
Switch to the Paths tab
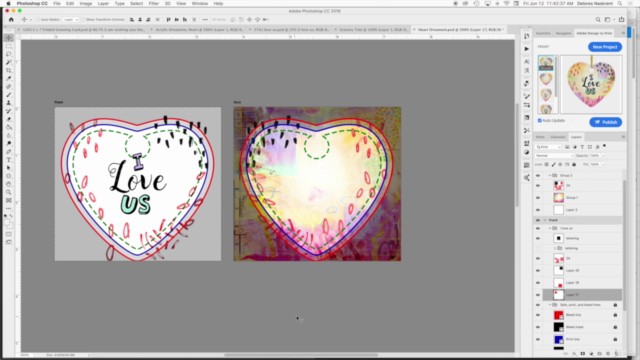(x=540, y=137)
